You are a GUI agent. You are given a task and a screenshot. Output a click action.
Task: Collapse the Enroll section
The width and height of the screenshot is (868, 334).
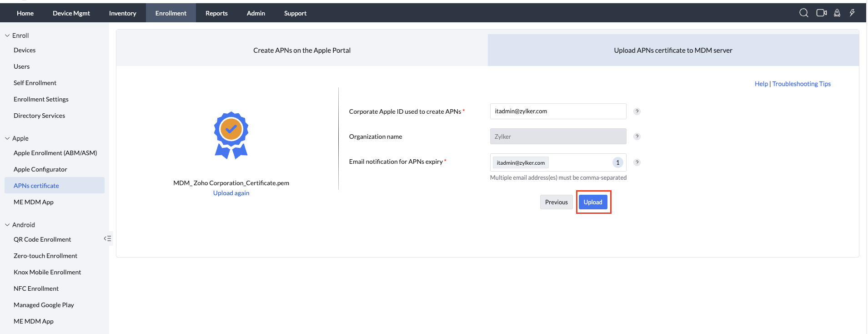coord(7,35)
